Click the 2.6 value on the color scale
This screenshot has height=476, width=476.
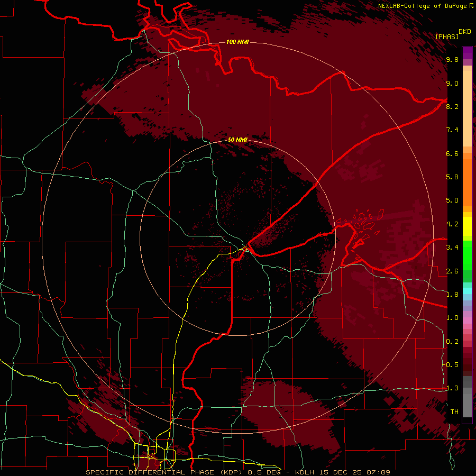pos(452,271)
